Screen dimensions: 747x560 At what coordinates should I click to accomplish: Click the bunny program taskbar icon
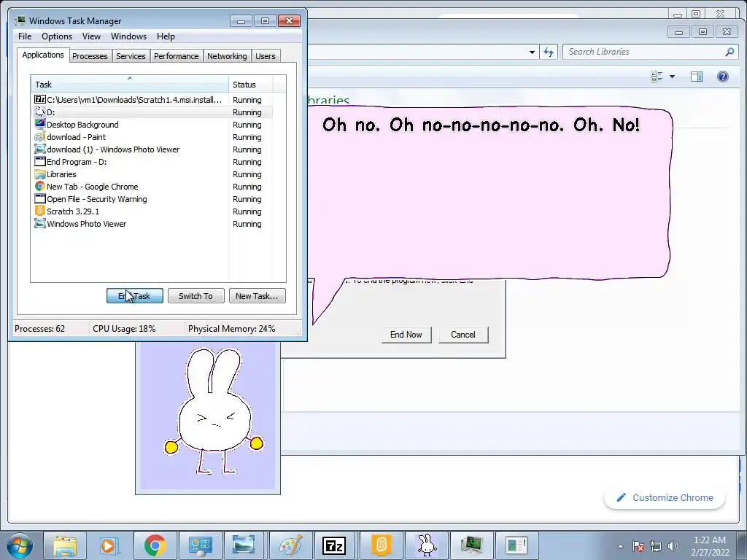click(426, 545)
